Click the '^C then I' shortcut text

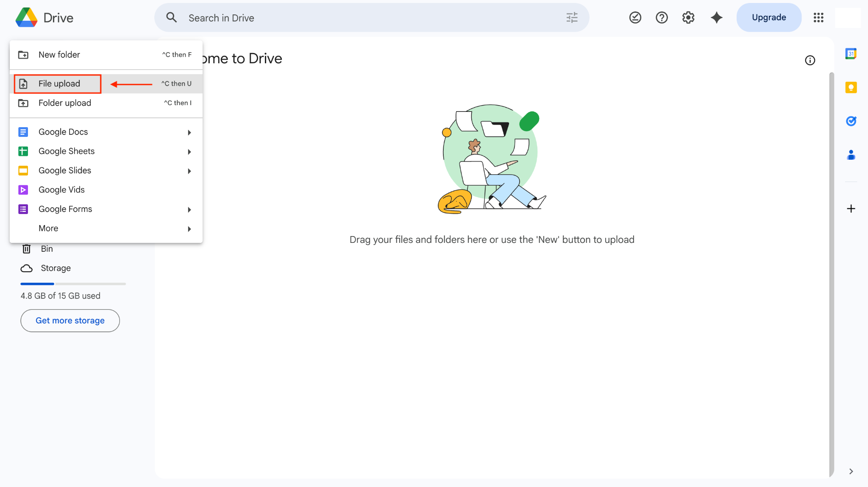tap(178, 103)
